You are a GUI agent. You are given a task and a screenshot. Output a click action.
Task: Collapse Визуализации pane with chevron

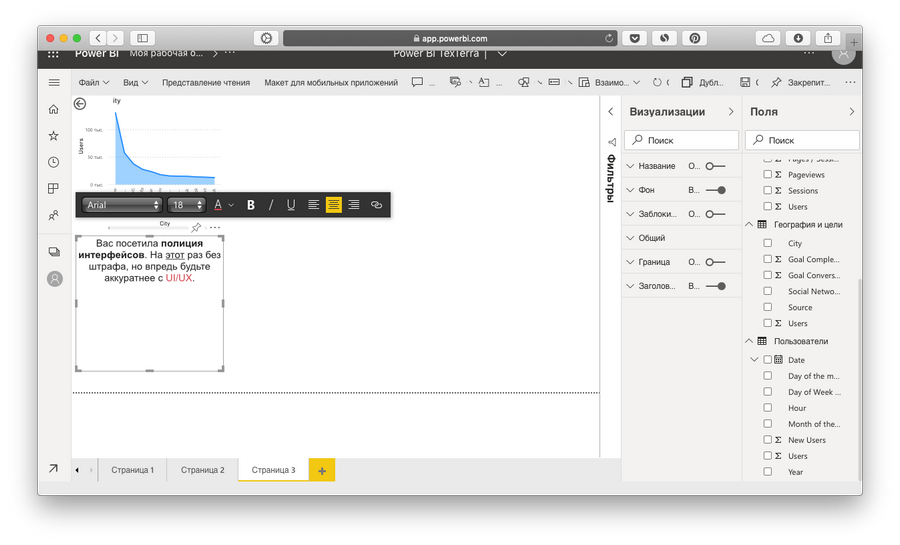point(731,112)
